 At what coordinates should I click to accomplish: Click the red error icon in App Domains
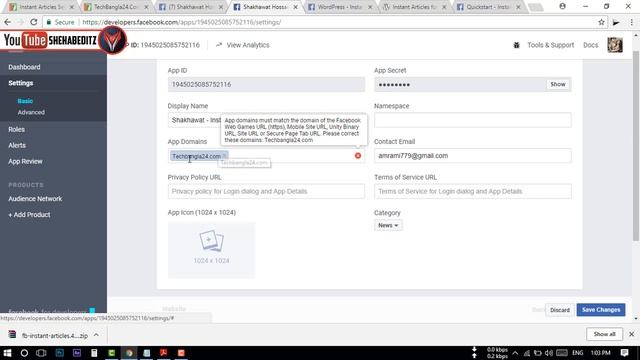click(x=358, y=156)
